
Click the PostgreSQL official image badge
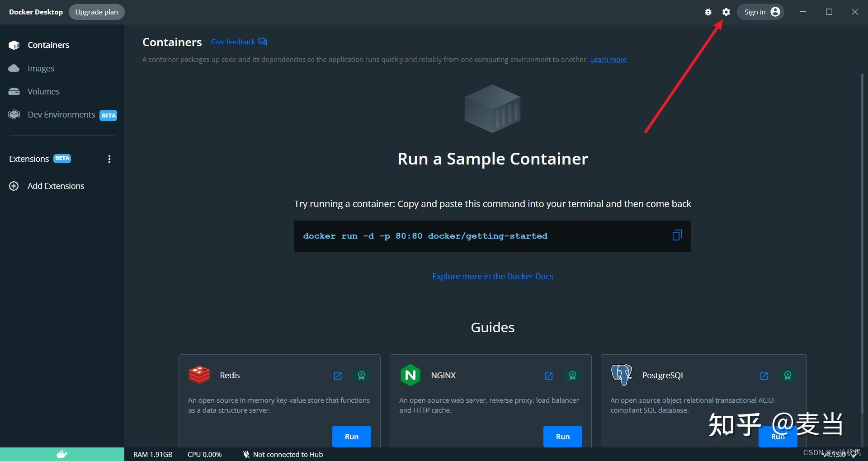click(x=788, y=375)
